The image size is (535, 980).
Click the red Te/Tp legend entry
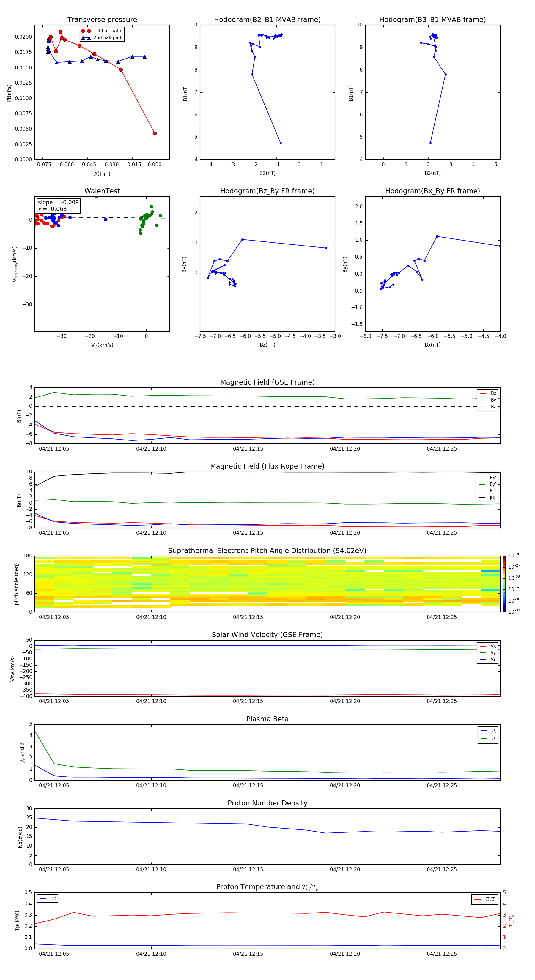coord(485,899)
